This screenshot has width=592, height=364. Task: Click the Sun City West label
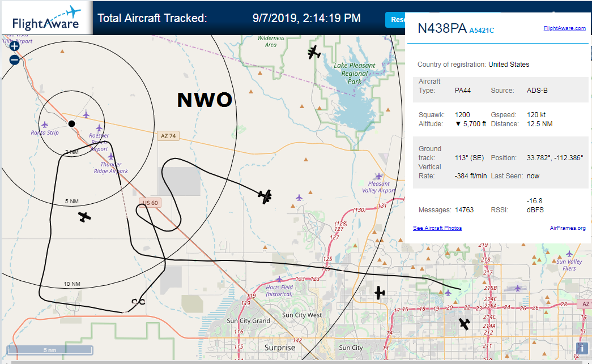coord(302,315)
